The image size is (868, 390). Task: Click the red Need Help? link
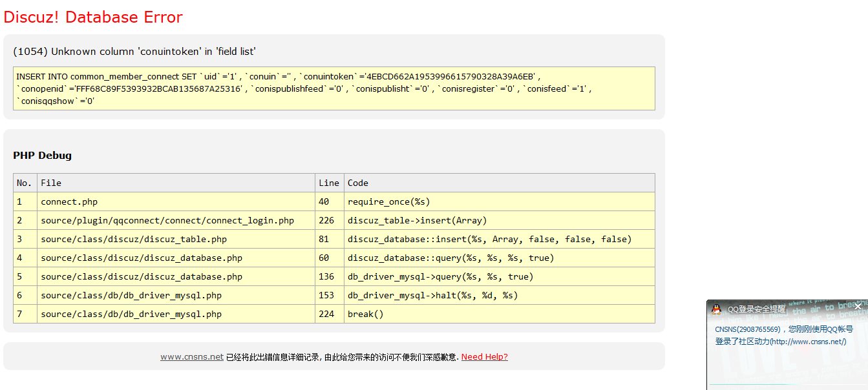(484, 357)
